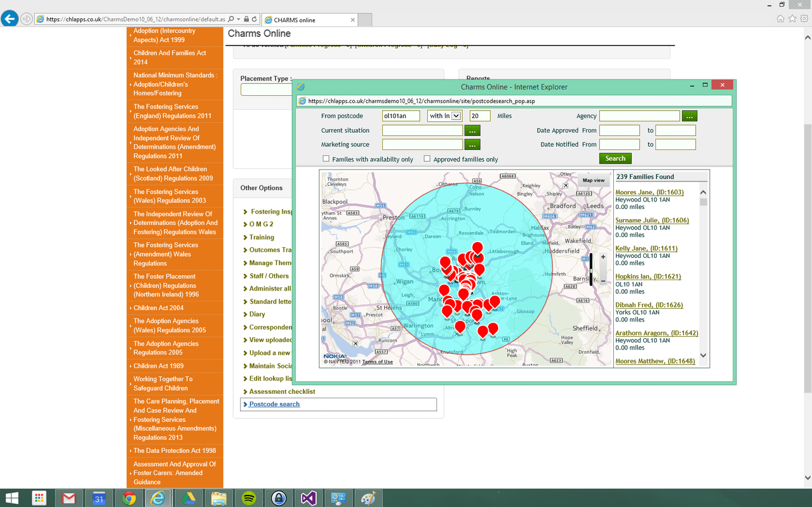Click Date Notified to field
This screenshot has width=812, height=507.
pyautogui.click(x=676, y=144)
